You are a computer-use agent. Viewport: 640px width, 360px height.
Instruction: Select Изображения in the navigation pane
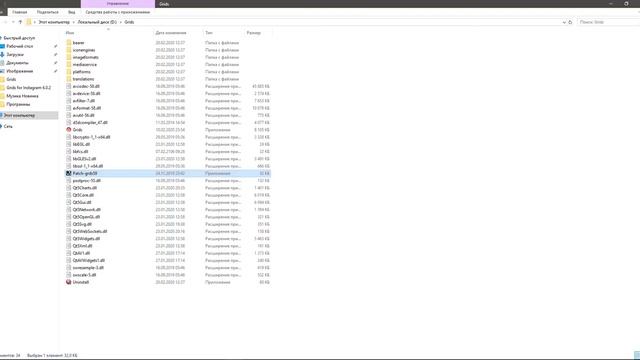20,71
